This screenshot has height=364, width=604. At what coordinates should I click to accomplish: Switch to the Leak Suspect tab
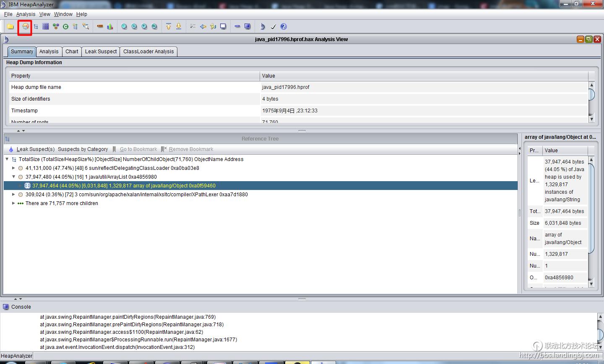pos(101,52)
